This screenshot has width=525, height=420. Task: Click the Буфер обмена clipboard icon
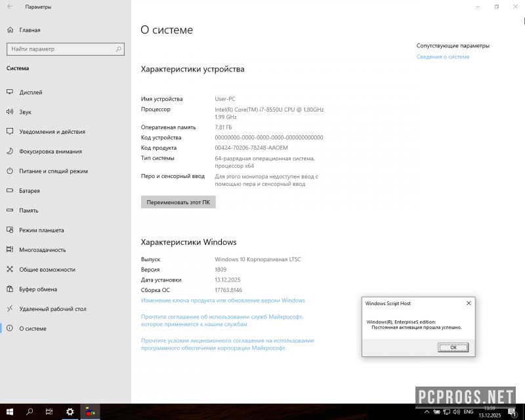10,289
